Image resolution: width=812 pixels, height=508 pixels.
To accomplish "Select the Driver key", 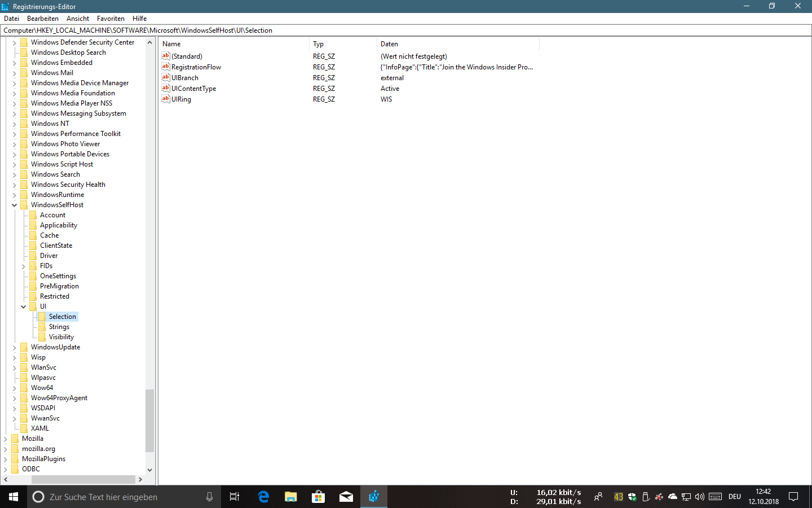I will 48,256.
